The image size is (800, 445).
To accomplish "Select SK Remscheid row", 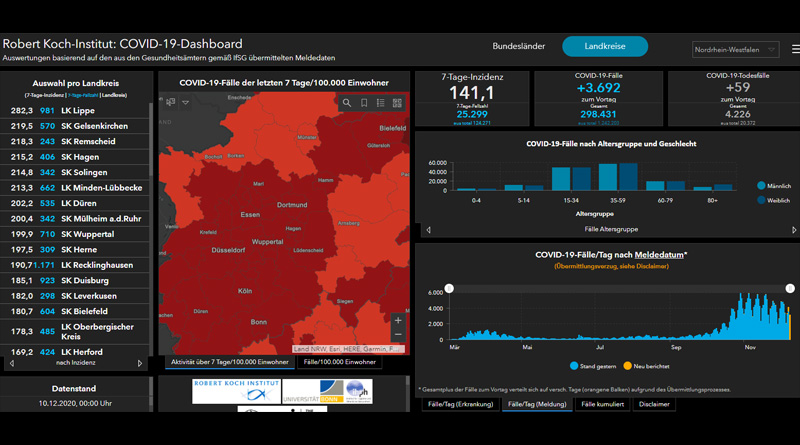I will pyautogui.click(x=74, y=141).
